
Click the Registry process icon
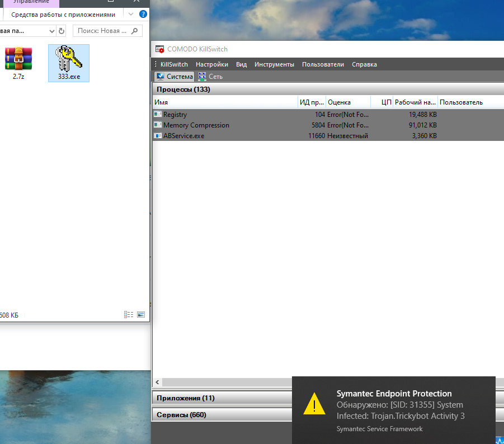click(x=158, y=114)
